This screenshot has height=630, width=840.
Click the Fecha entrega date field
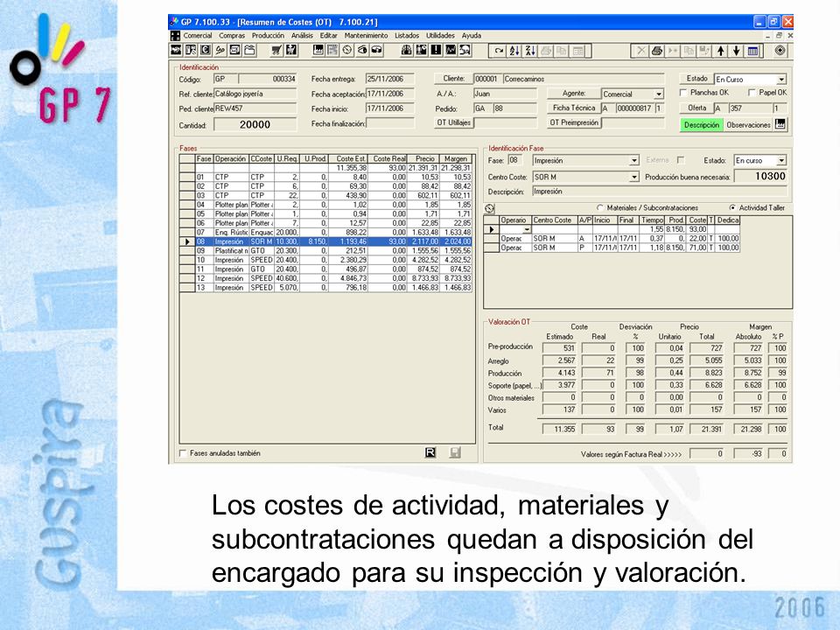389,79
